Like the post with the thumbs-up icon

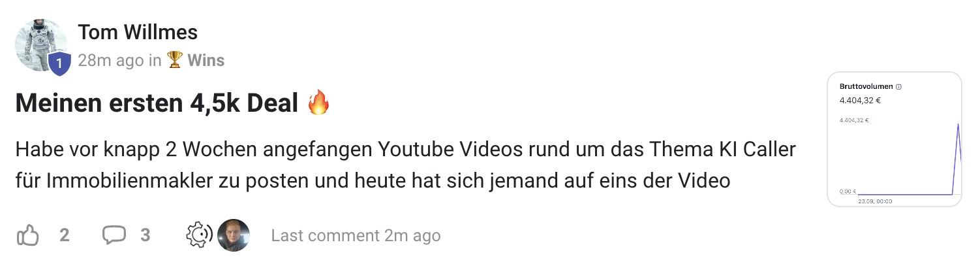28,235
